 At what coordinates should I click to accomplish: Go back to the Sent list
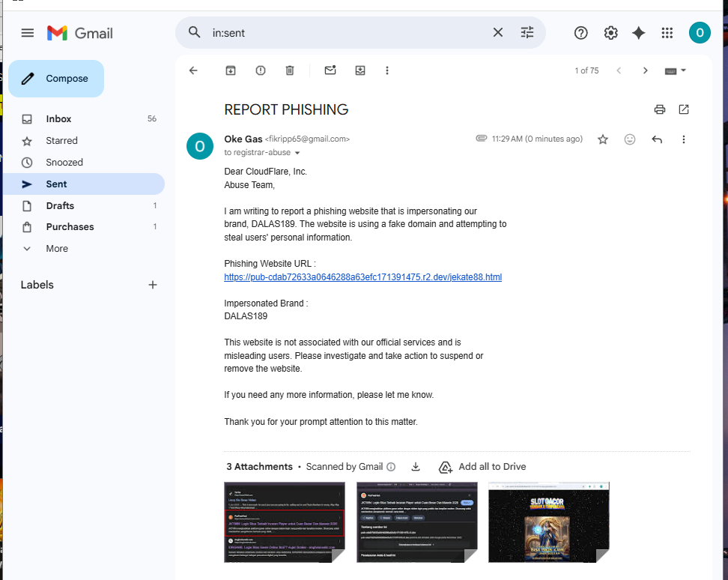[193, 70]
